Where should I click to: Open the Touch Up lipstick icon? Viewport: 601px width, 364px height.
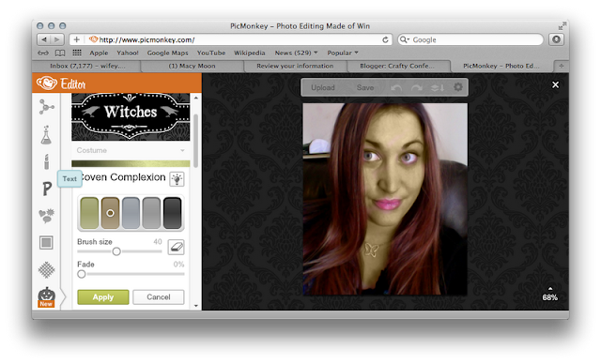coord(46,161)
